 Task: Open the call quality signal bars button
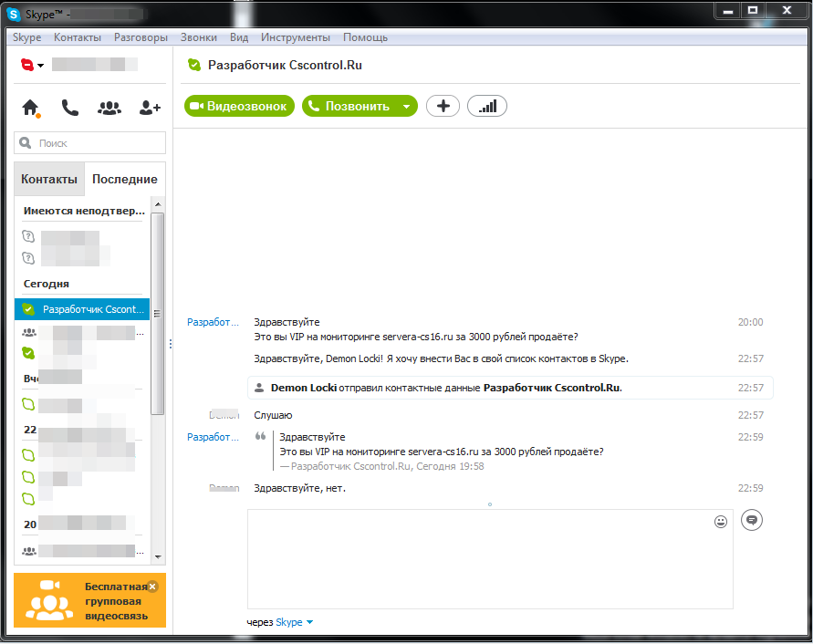pos(487,107)
